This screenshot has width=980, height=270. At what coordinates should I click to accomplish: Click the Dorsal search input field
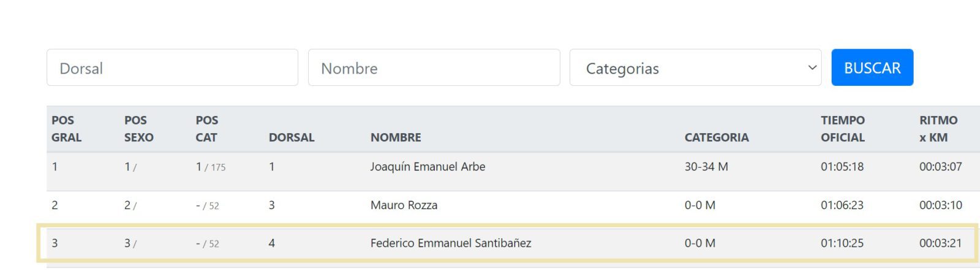pyautogui.click(x=172, y=67)
